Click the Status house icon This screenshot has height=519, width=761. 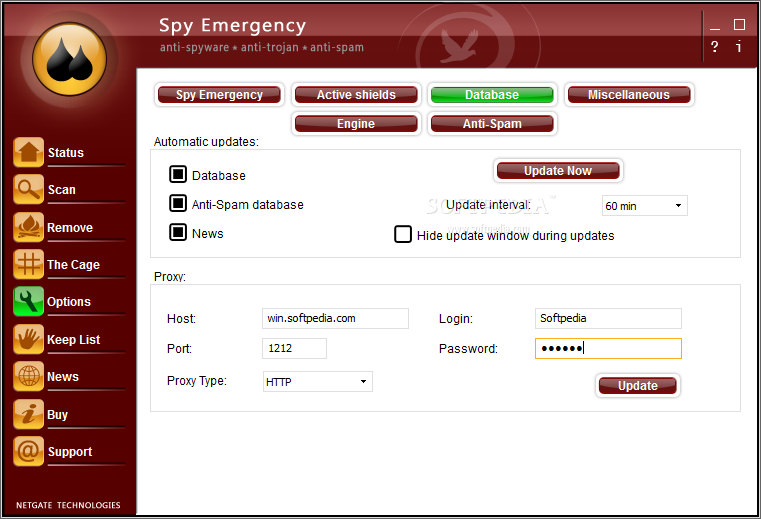click(x=29, y=152)
